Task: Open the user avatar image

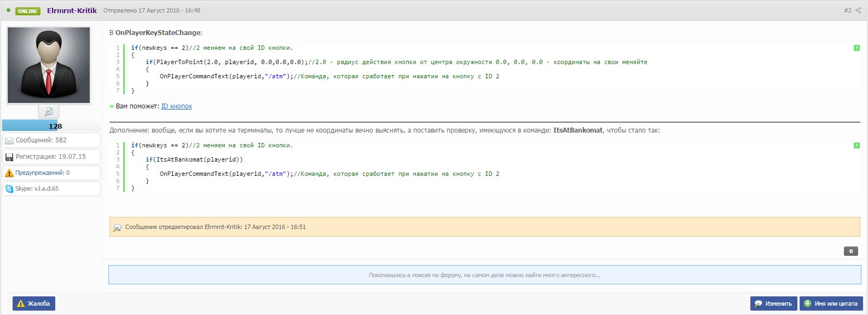Action: click(x=49, y=65)
